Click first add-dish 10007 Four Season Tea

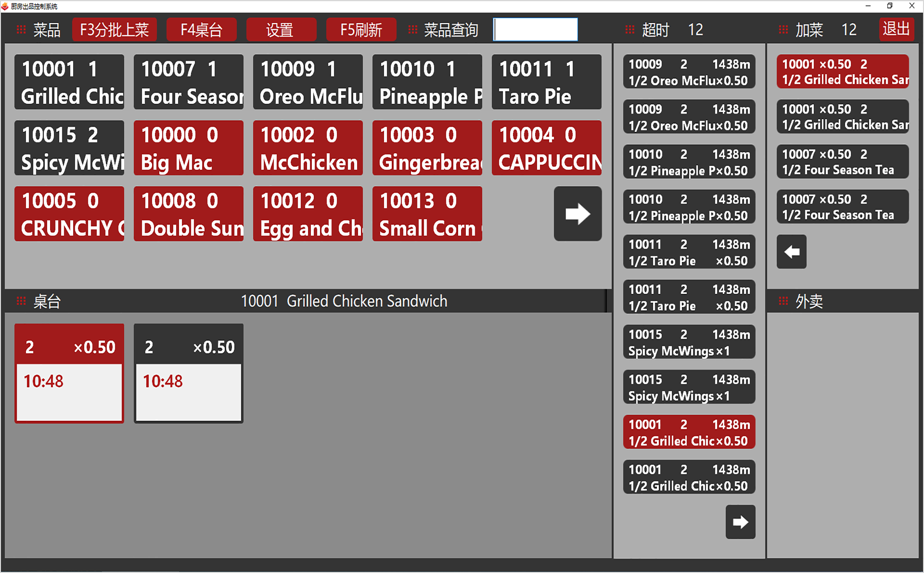pyautogui.click(x=843, y=162)
